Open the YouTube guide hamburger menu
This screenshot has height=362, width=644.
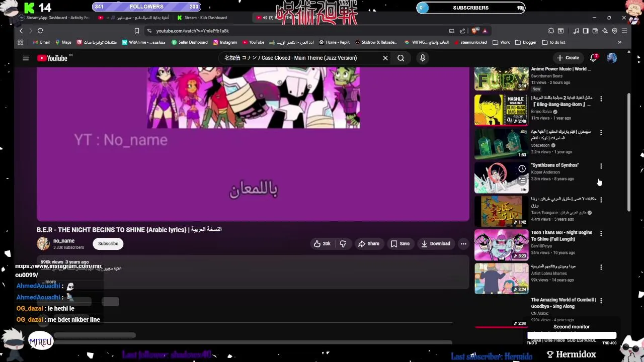[26, 58]
